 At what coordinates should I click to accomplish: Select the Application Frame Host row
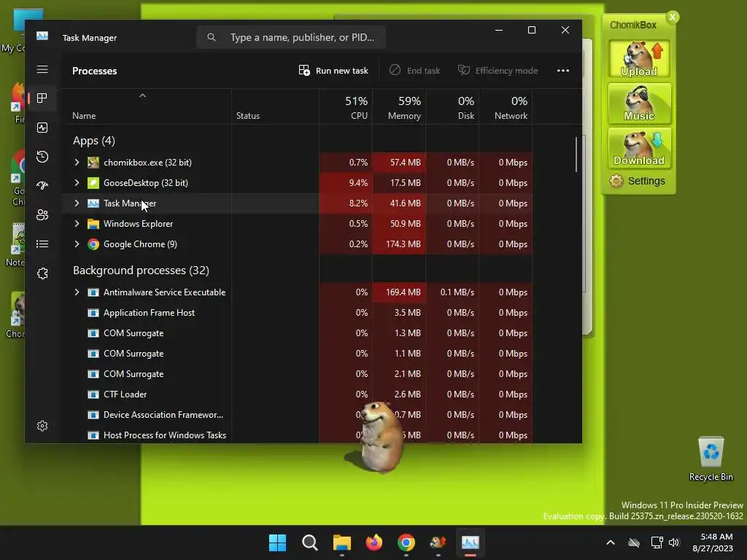297,313
